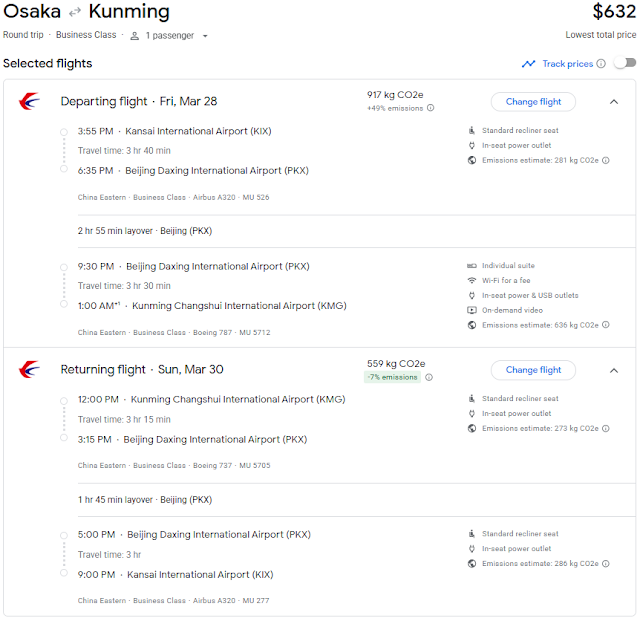Click the Wi-Fi for a fee icon
The width and height of the screenshot is (640, 618).
pyautogui.click(x=472, y=281)
